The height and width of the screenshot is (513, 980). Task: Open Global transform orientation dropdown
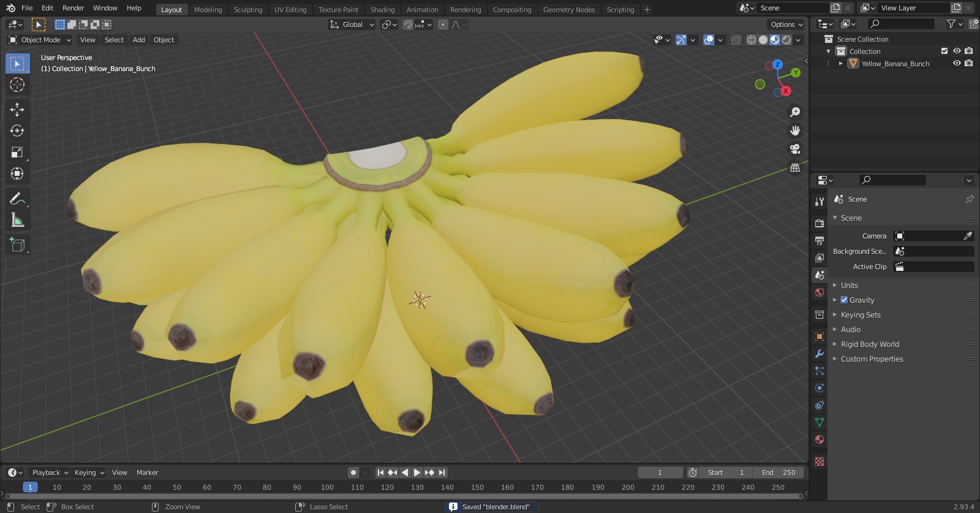coord(352,25)
